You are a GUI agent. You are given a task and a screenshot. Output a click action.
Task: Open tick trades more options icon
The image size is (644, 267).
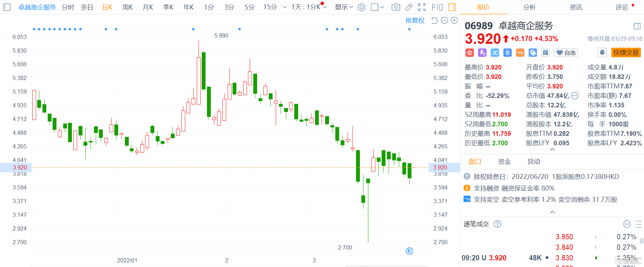tap(627, 224)
